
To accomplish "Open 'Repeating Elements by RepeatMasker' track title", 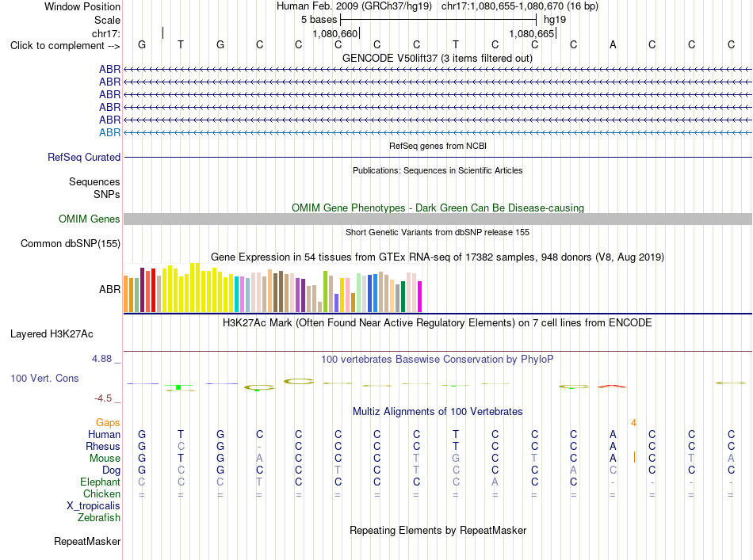I will (x=438, y=531).
